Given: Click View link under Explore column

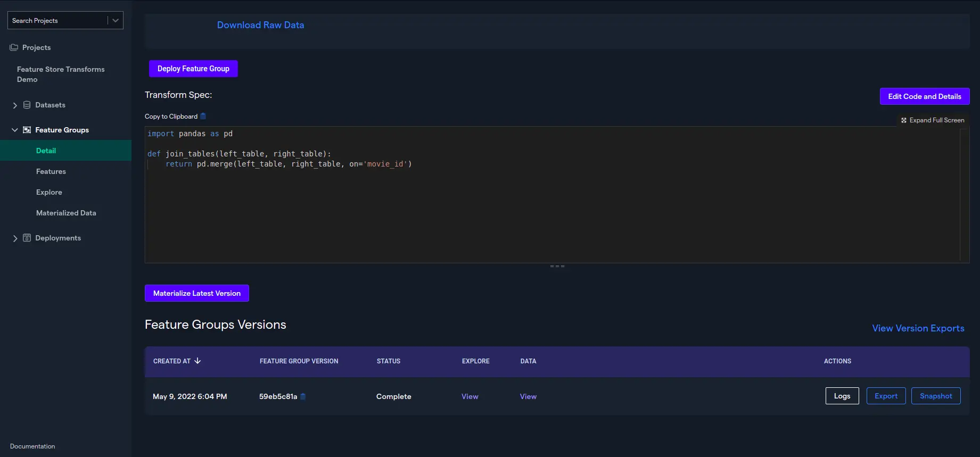Looking at the screenshot, I should 470,396.
